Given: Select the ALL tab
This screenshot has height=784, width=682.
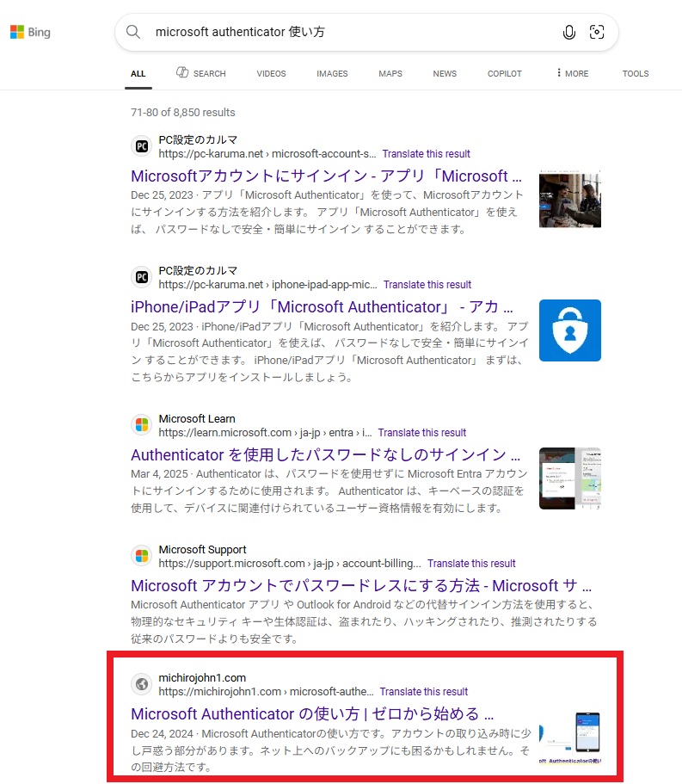Looking at the screenshot, I should (138, 74).
